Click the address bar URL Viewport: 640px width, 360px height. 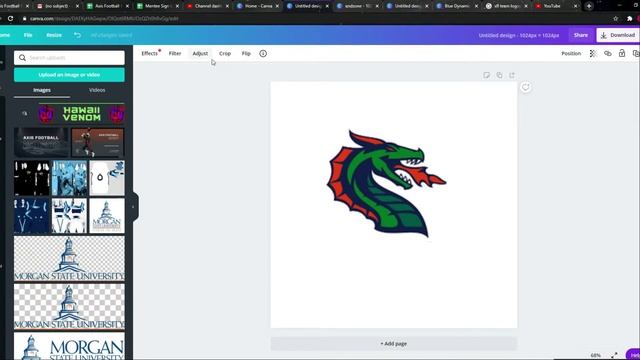(104, 18)
